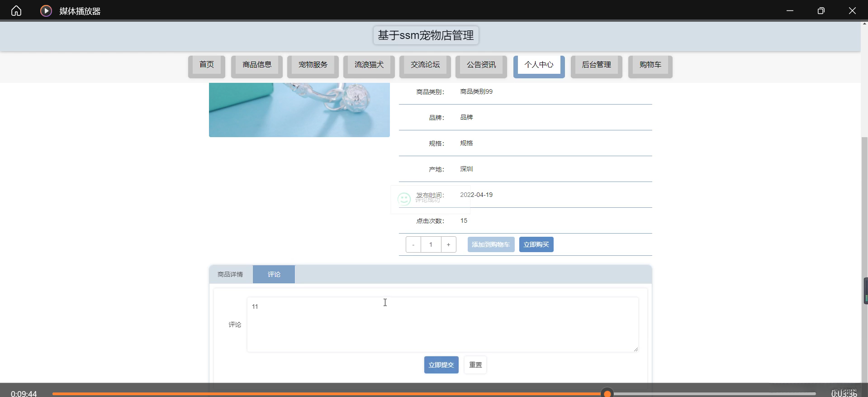Click the video progress slider knob
This screenshot has height=397, width=868.
tap(607, 393)
